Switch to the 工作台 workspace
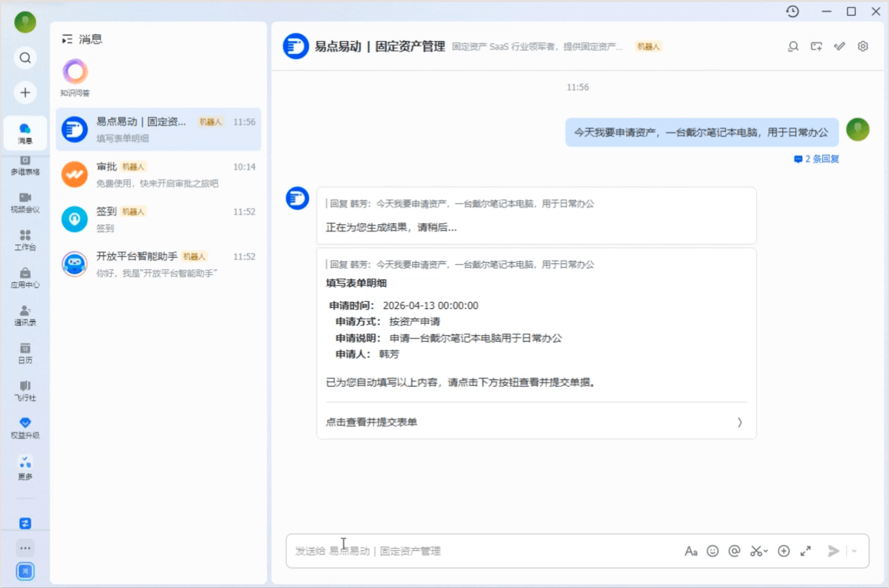 pyautogui.click(x=25, y=240)
